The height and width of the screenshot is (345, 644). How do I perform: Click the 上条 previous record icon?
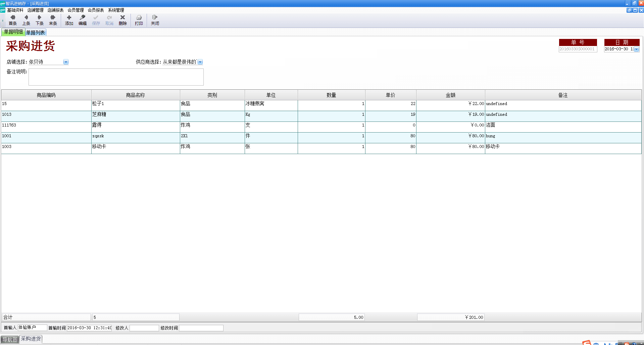tap(26, 20)
